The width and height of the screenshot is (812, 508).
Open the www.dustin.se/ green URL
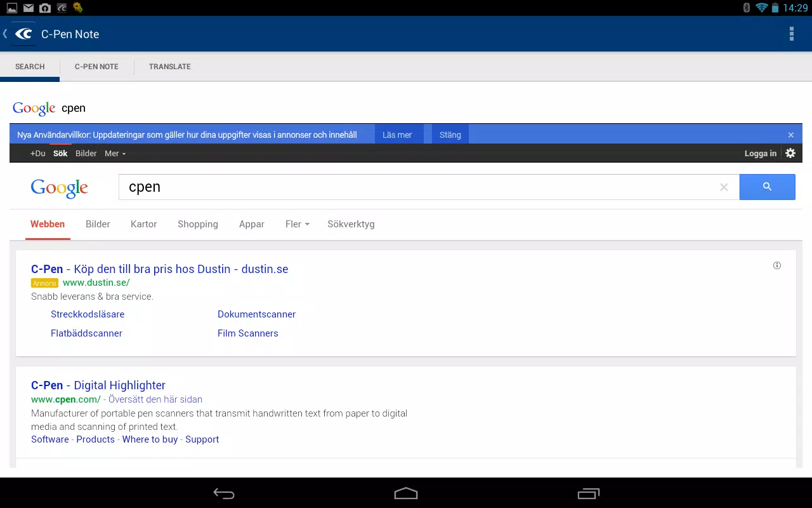[96, 283]
